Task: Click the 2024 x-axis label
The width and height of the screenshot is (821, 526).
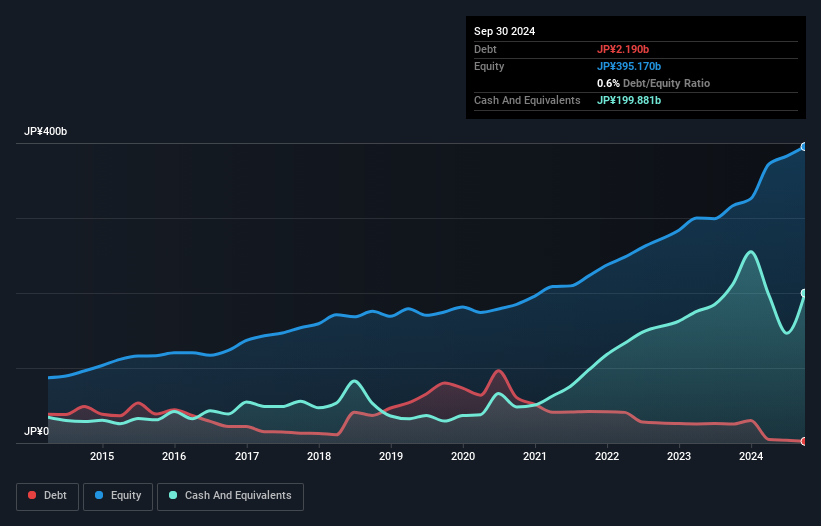Action: tap(751, 456)
